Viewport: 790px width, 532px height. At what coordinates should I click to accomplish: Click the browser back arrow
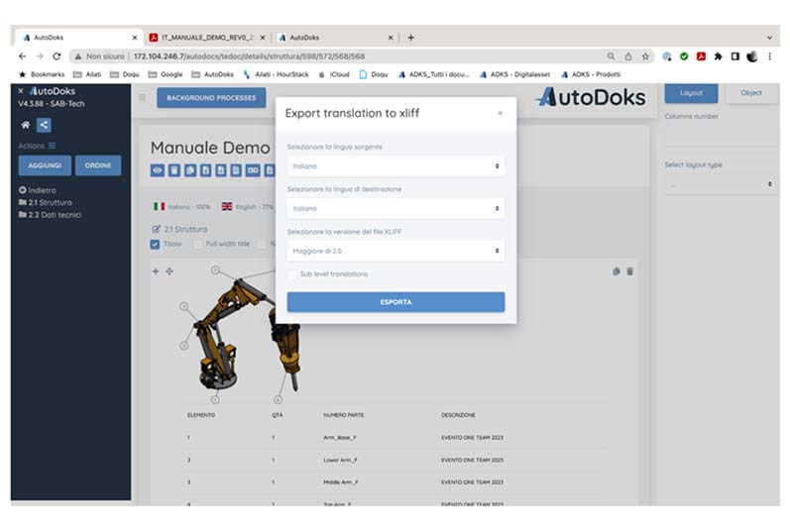pyautogui.click(x=22, y=56)
